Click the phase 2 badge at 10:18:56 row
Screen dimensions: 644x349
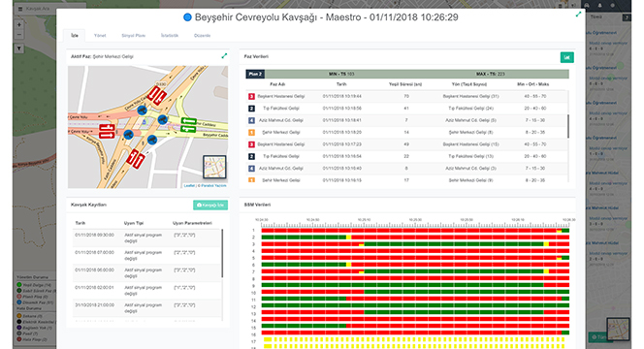pyautogui.click(x=252, y=109)
